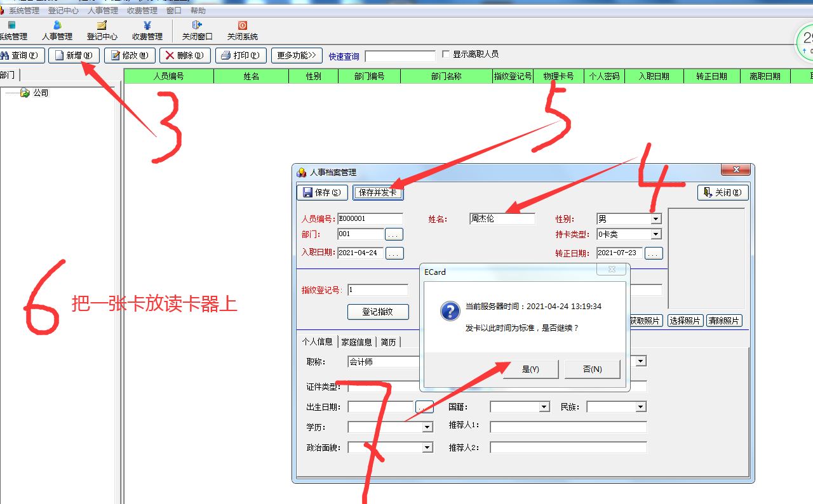The image size is (813, 504).
Task: Click 否(N) in the ECard dialog
Action: pos(592,369)
